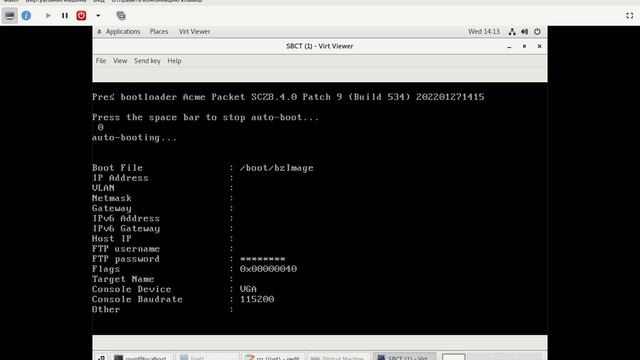
Task: Switch to SBCT (1) - Virt taskbar item
Action: [x=404, y=357]
